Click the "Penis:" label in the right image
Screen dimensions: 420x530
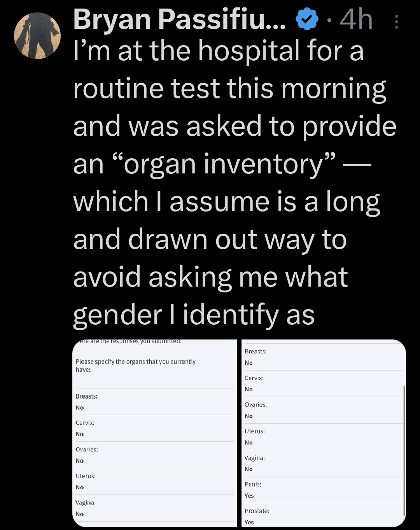click(x=253, y=485)
